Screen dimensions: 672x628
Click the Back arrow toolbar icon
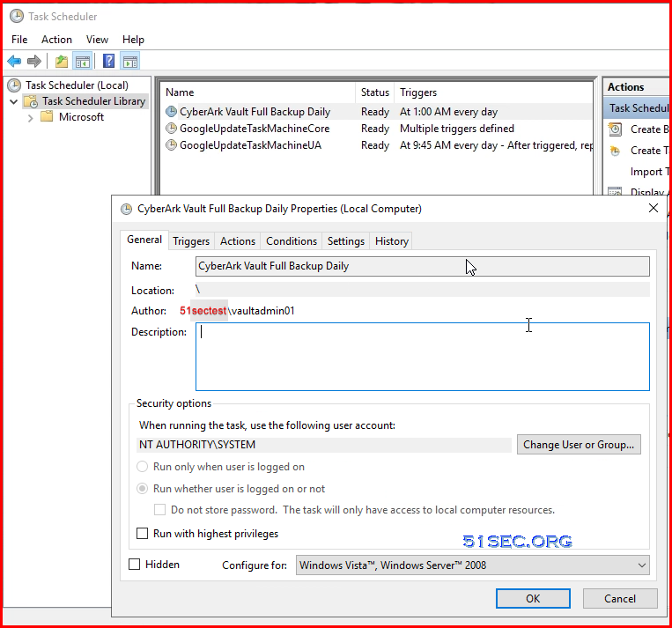[14, 62]
